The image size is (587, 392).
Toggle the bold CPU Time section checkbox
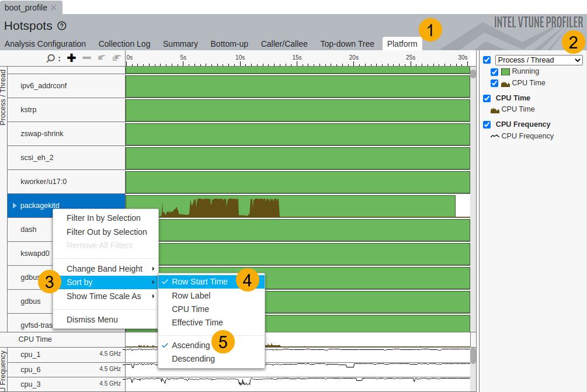pos(487,98)
